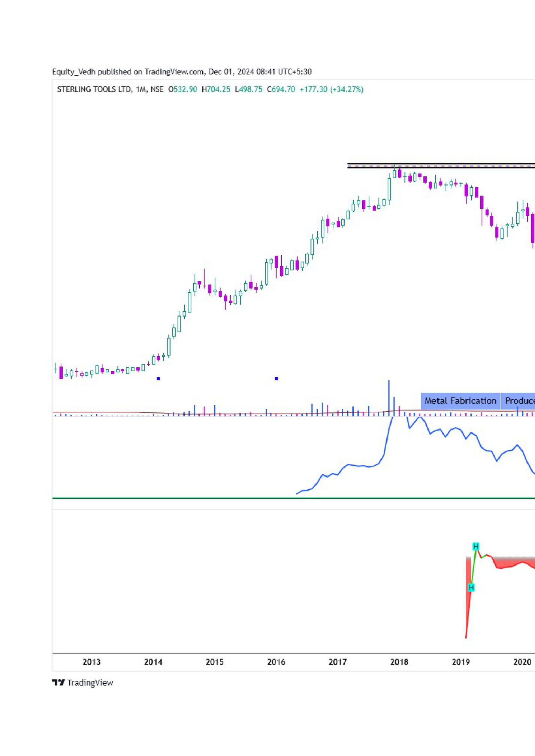Click the lower cyan H marker
The image size is (535, 756).
pyautogui.click(x=471, y=587)
